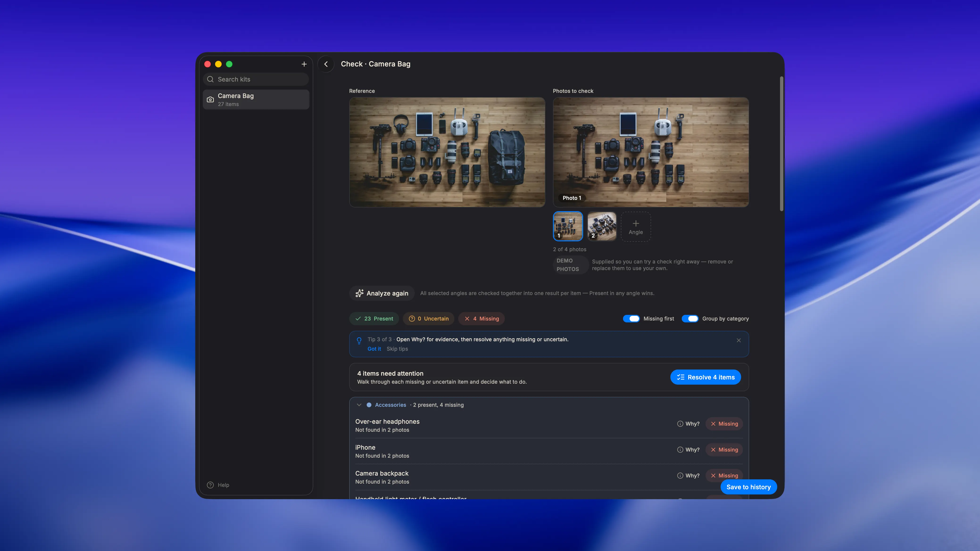Click the Accessories category label

(x=390, y=405)
